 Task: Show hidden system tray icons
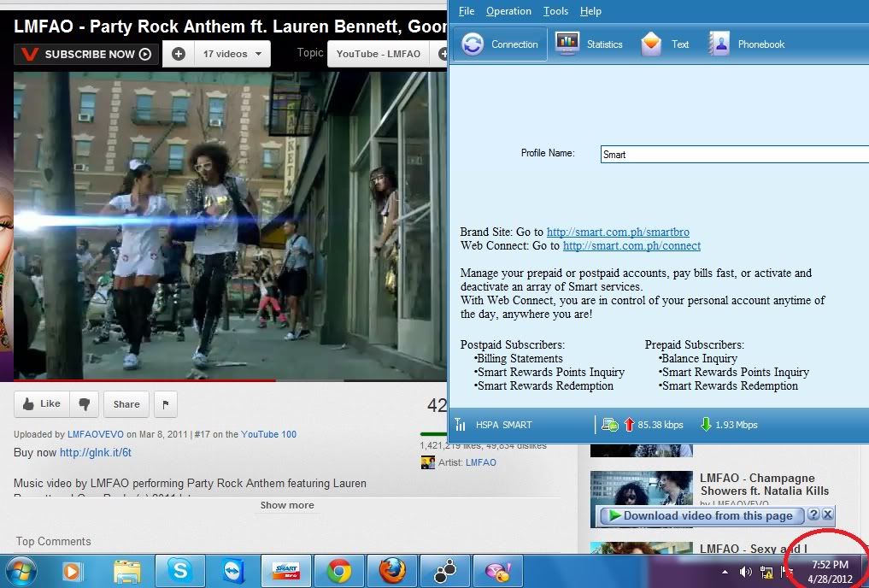coord(725,571)
